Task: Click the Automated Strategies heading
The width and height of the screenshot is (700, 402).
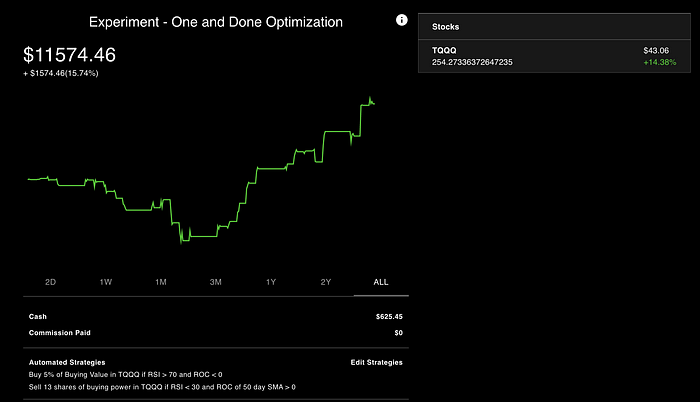Action: [x=67, y=362]
